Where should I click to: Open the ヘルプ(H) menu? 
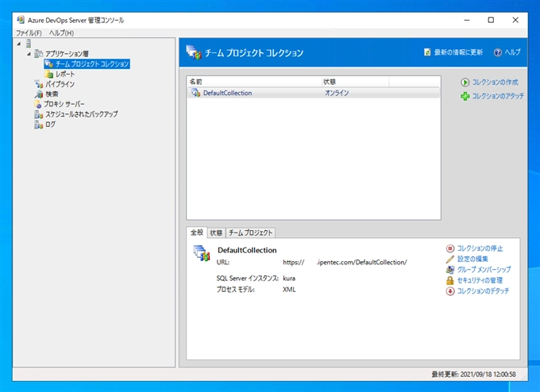[x=61, y=33]
